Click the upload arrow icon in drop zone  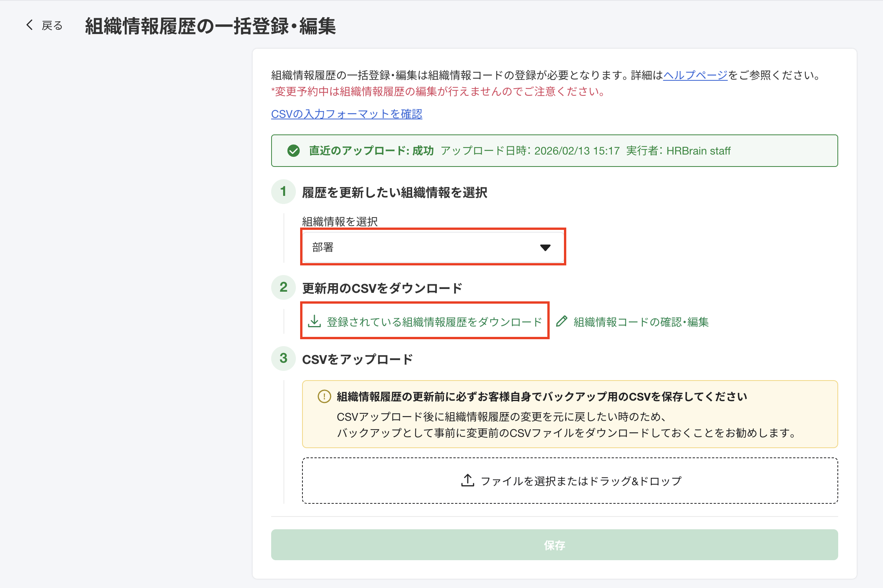(467, 481)
